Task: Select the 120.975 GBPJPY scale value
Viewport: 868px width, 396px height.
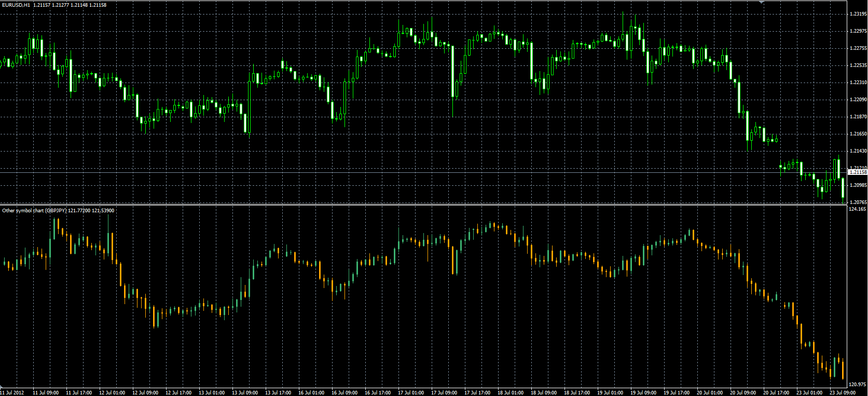Action: pos(857,385)
